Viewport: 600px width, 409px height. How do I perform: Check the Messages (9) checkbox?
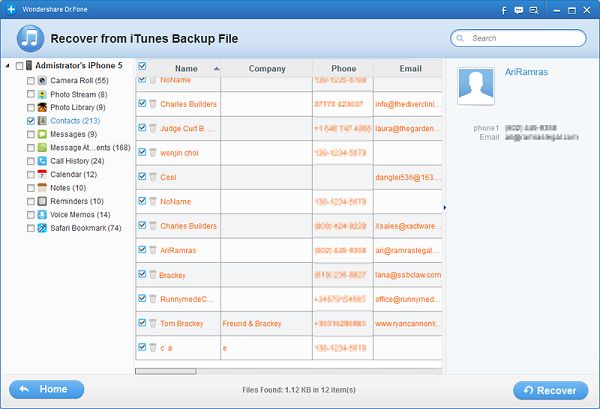pos(31,134)
